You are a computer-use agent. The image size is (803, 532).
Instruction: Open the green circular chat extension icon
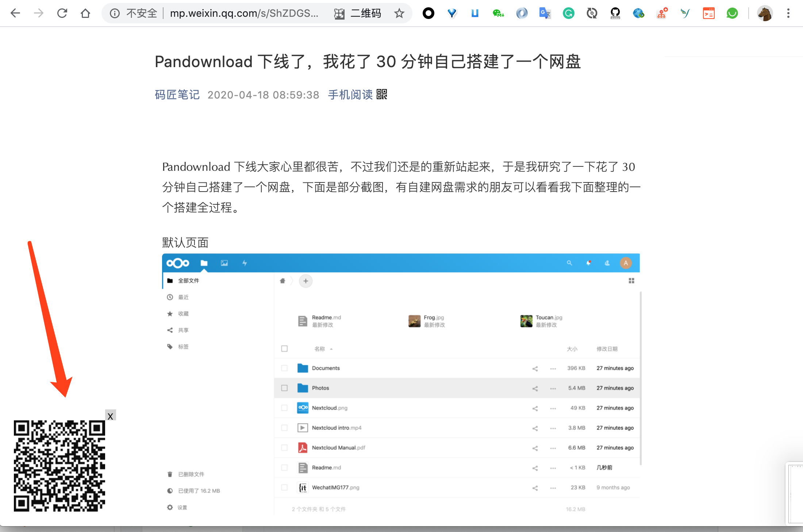coord(732,14)
